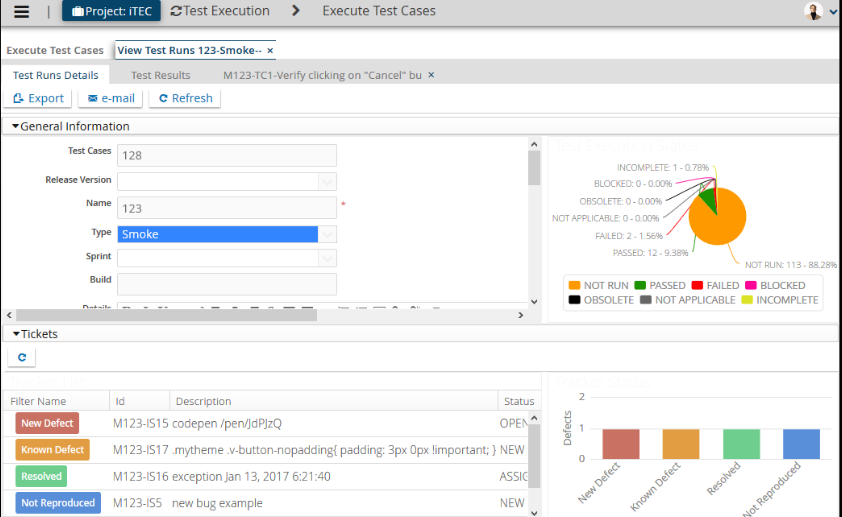This screenshot has height=517, width=842.
Task: Click the Name field containing 123
Action: coord(227,208)
